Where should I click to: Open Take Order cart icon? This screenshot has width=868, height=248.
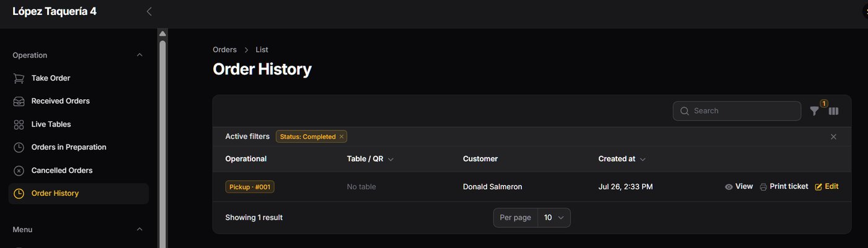pyautogui.click(x=19, y=78)
